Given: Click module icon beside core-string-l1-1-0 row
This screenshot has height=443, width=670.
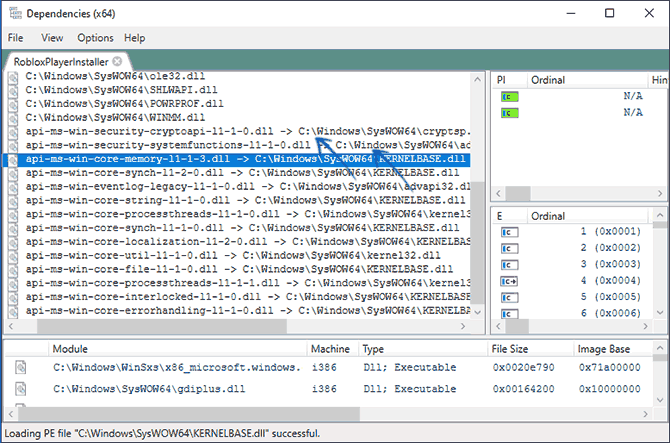Looking at the screenshot, I should tap(13, 201).
